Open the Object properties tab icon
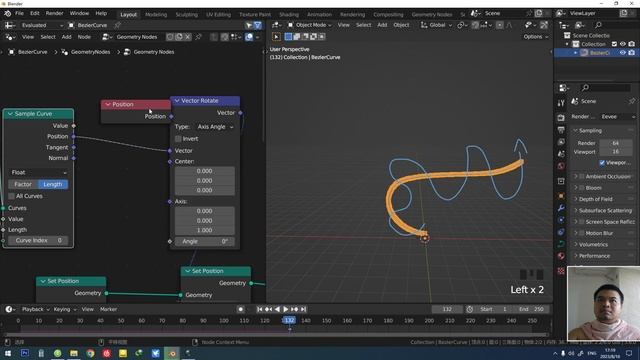The width and height of the screenshot is (640, 360). click(x=561, y=196)
